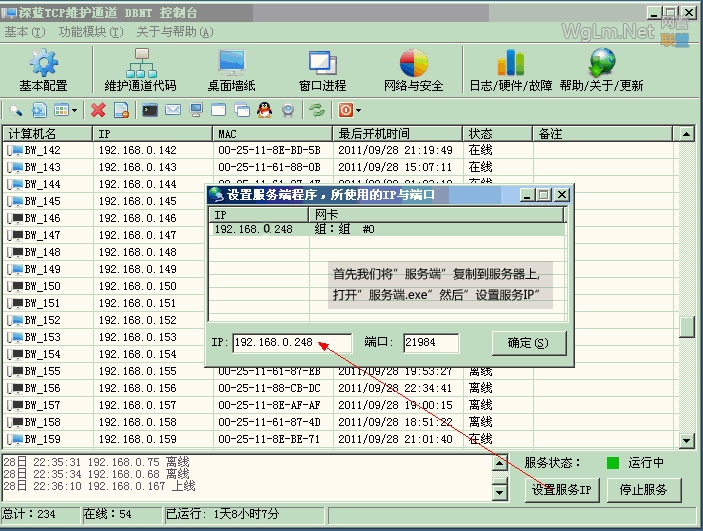Select computer row BW_146

click(104, 218)
